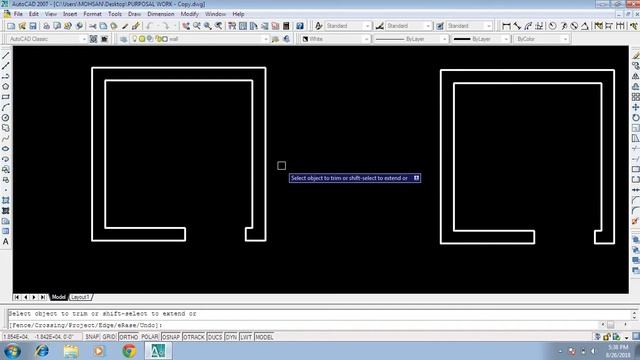Toggle GRID display in status bar
Image resolution: width=640 pixels, height=360 pixels.
[109, 337]
